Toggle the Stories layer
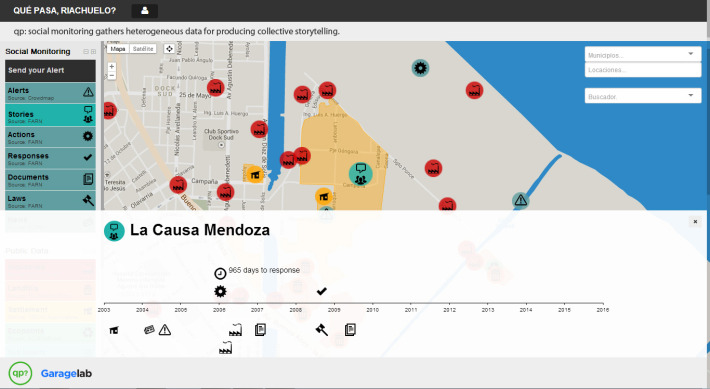710x389 pixels. point(50,115)
